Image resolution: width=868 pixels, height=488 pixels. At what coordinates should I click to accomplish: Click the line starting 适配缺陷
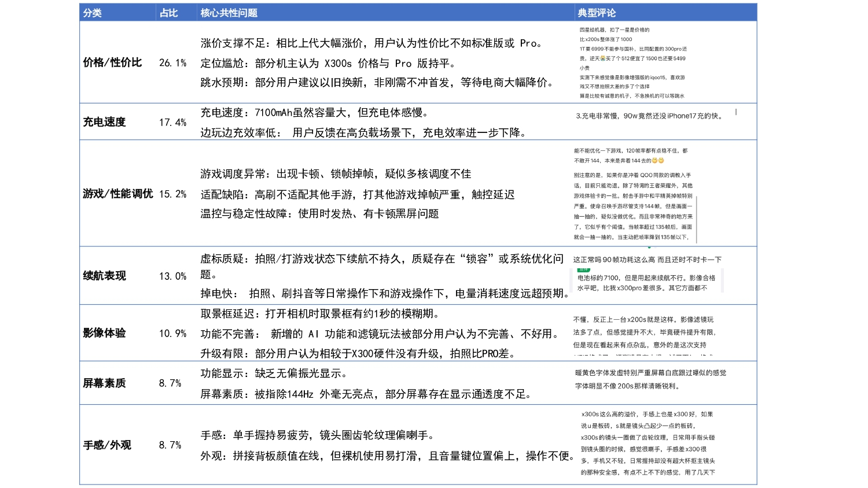[x=358, y=195]
